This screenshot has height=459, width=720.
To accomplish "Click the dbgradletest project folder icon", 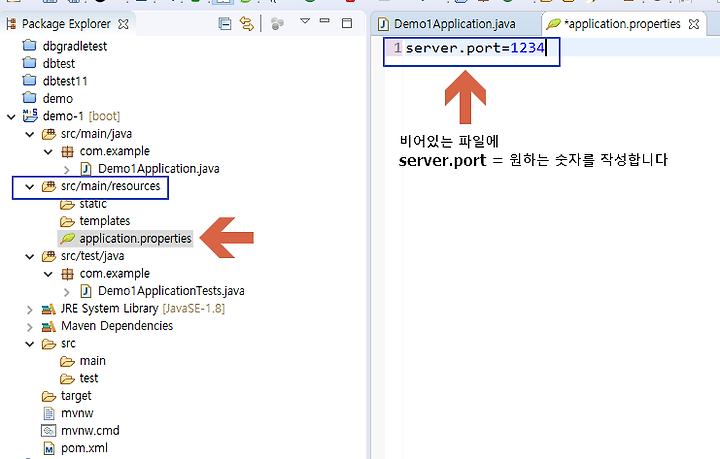I will [29, 45].
